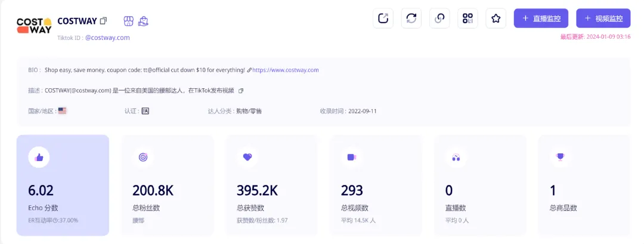Image resolution: width=644 pixels, height=244 pixels.
Task: Click the COSTWAY logo thumbnail
Action: click(x=34, y=26)
